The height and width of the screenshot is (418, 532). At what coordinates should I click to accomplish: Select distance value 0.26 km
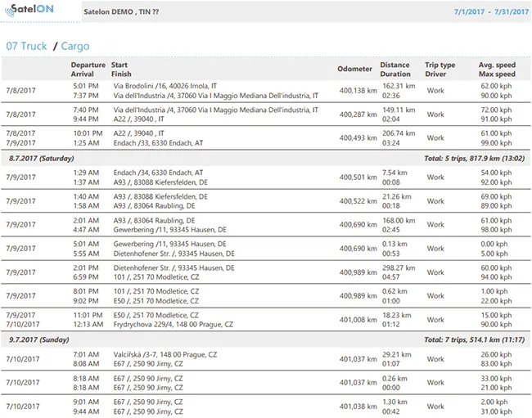click(x=394, y=379)
